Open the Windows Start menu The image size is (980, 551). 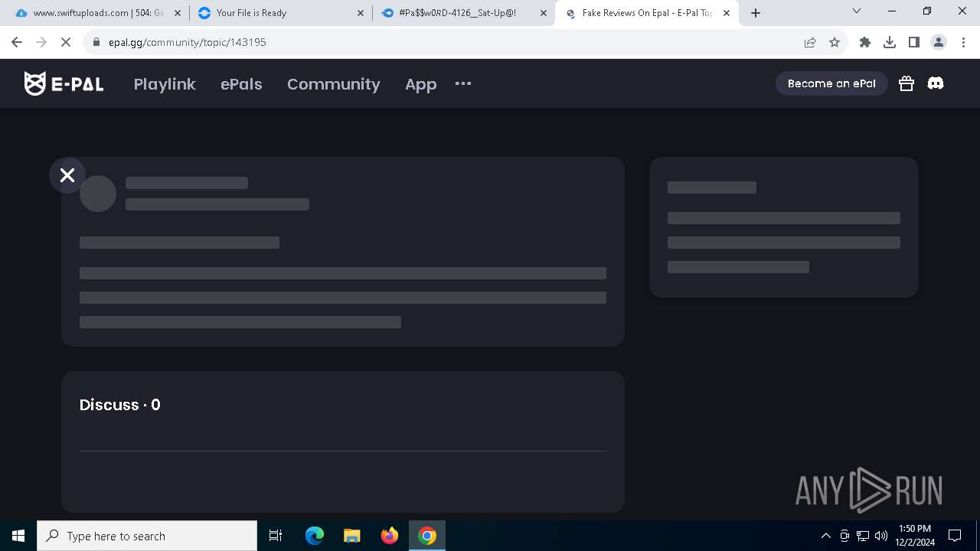tap(18, 536)
